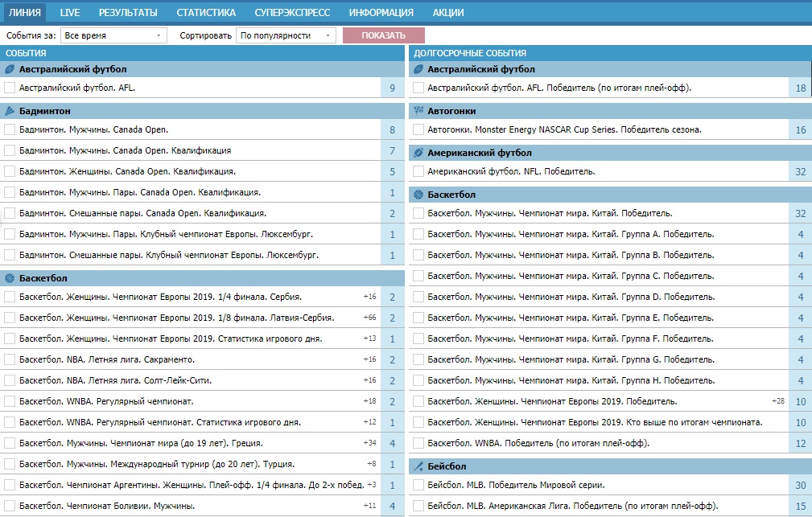The height and width of the screenshot is (517, 812).
Task: Open Баскетбол. Мужчины. Международный турнир (до 20 лет). Турция.
Action: pos(157,464)
